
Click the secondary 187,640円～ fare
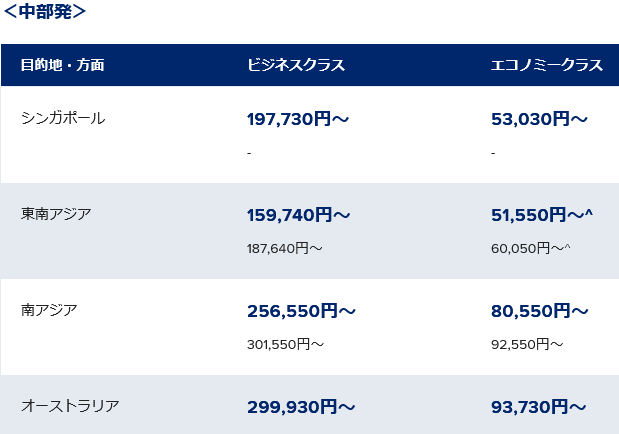coord(285,248)
